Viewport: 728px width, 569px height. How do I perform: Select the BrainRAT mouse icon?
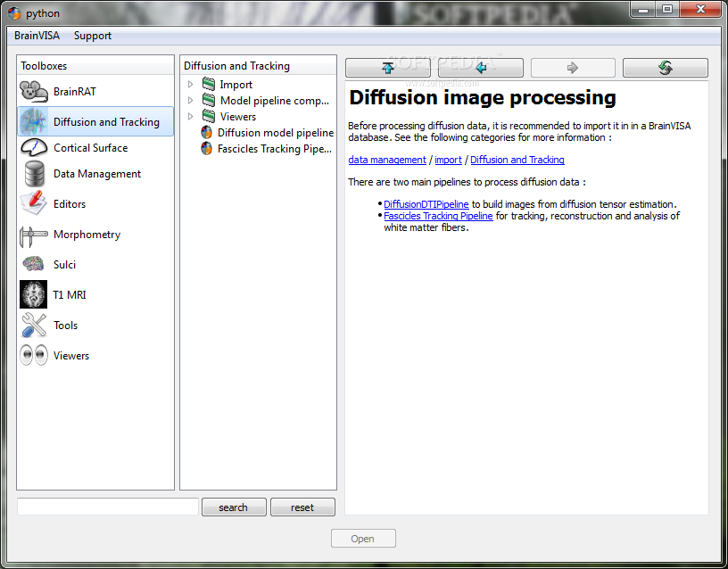pyautogui.click(x=33, y=92)
